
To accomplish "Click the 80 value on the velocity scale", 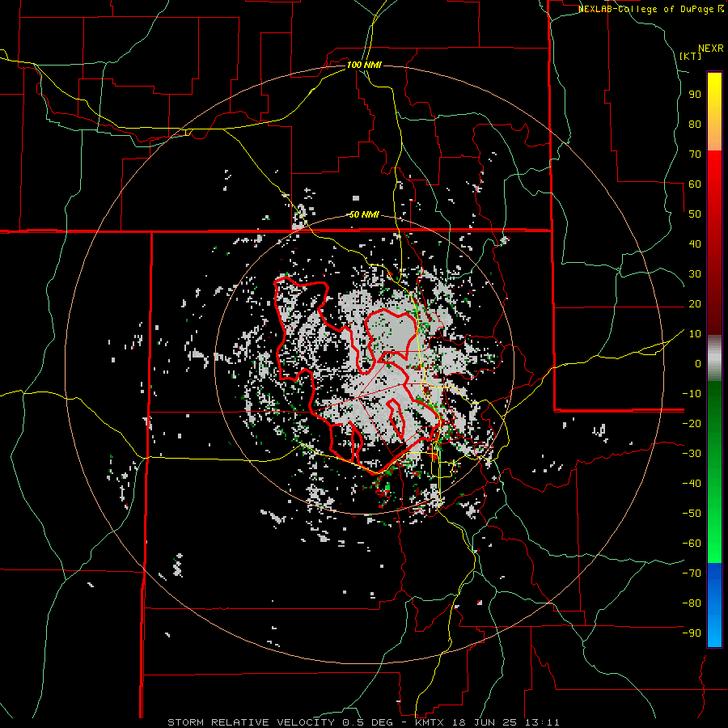I will tap(695, 124).
